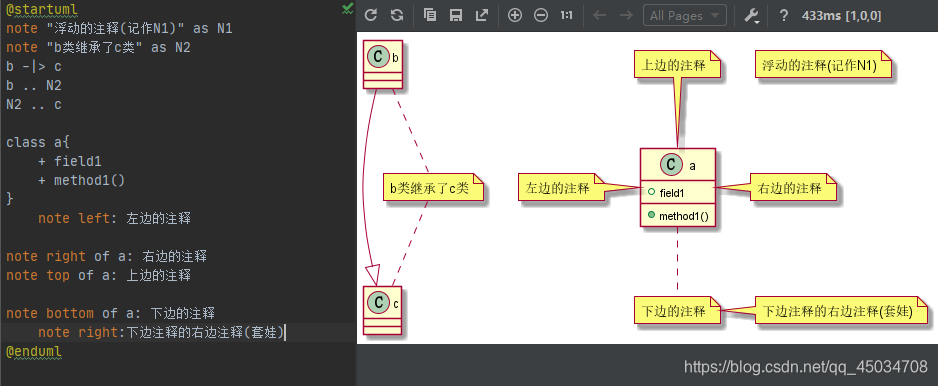
Task: Reset zoom to 1:1 actual size
Action: 567,15
